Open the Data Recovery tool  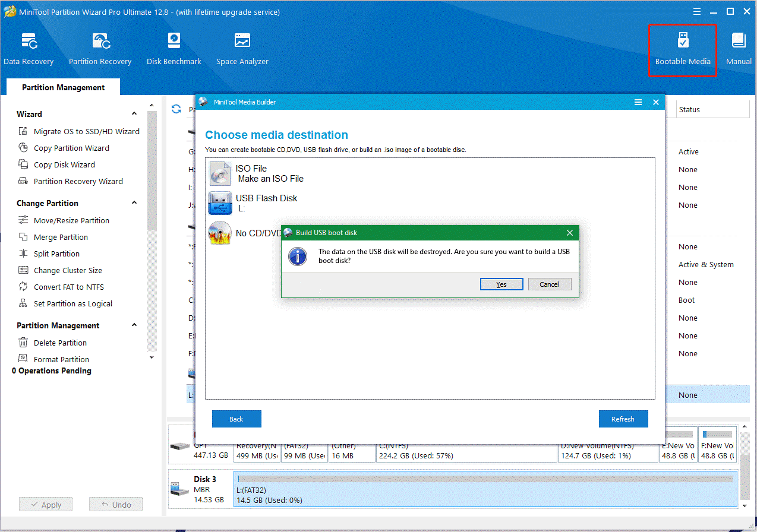pos(29,47)
